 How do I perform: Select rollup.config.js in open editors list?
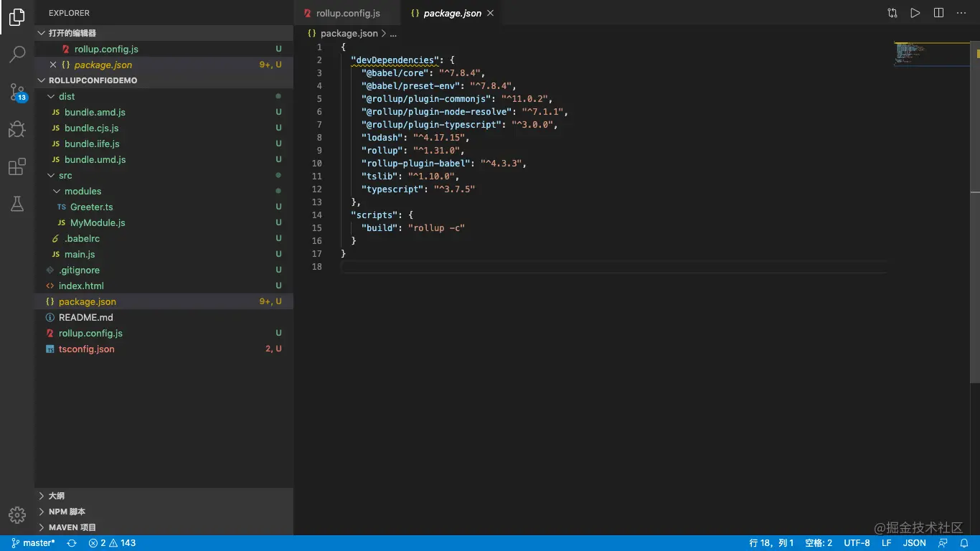[164, 49]
